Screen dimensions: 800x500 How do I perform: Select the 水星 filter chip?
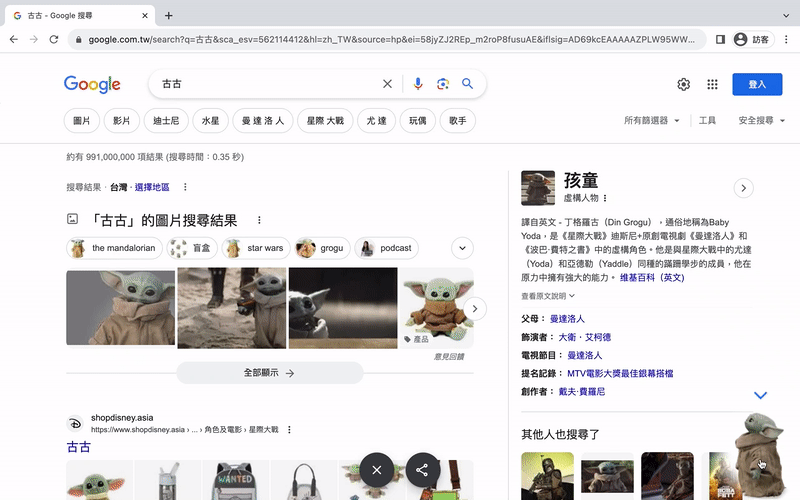point(211,121)
